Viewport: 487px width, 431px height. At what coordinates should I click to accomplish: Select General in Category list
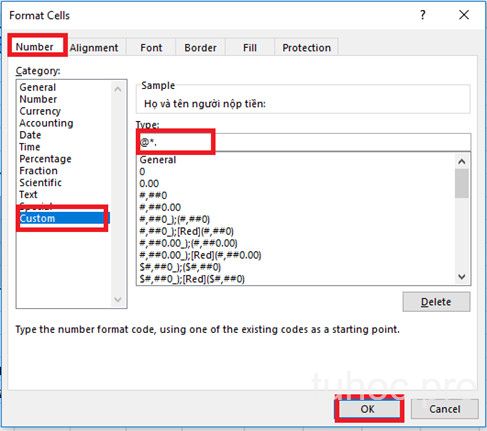click(63, 87)
